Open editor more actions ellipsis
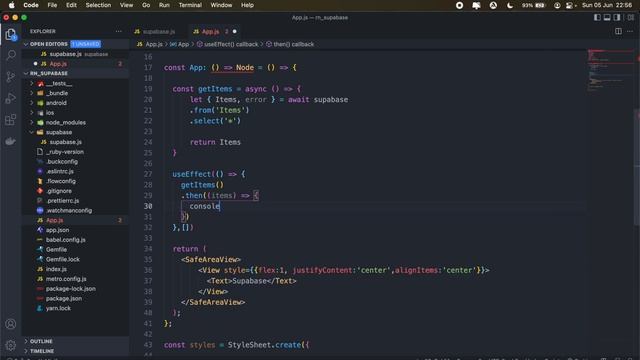 630,31
